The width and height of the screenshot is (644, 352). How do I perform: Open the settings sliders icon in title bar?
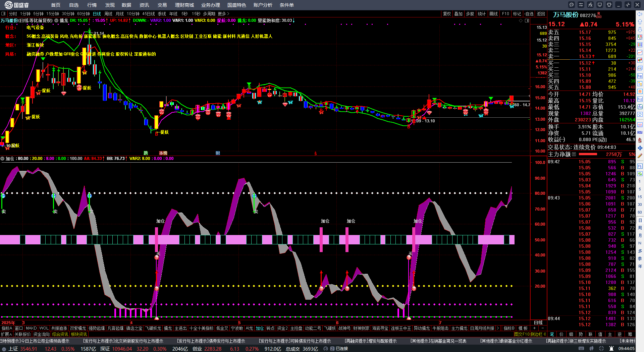[x=581, y=5]
